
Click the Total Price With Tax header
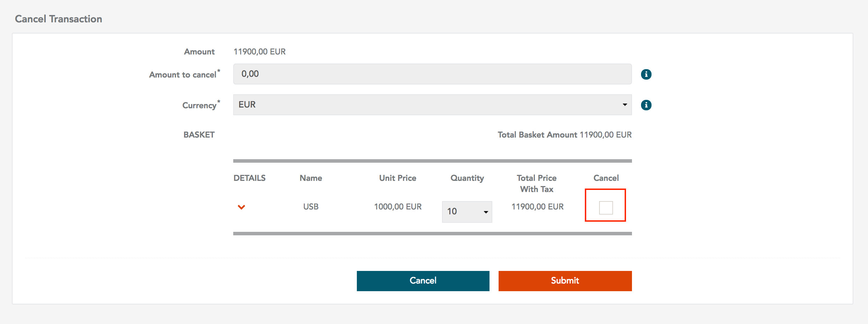click(x=537, y=184)
